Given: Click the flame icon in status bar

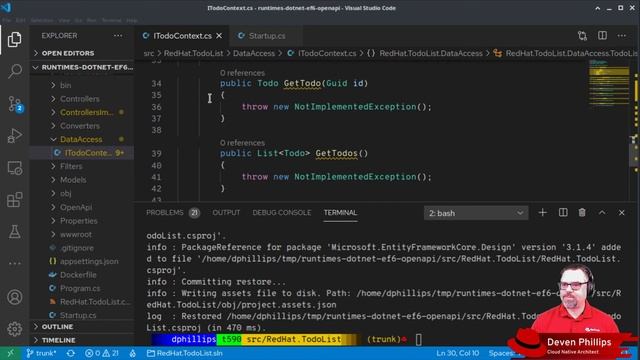Looking at the screenshot, I should pos(133,353).
